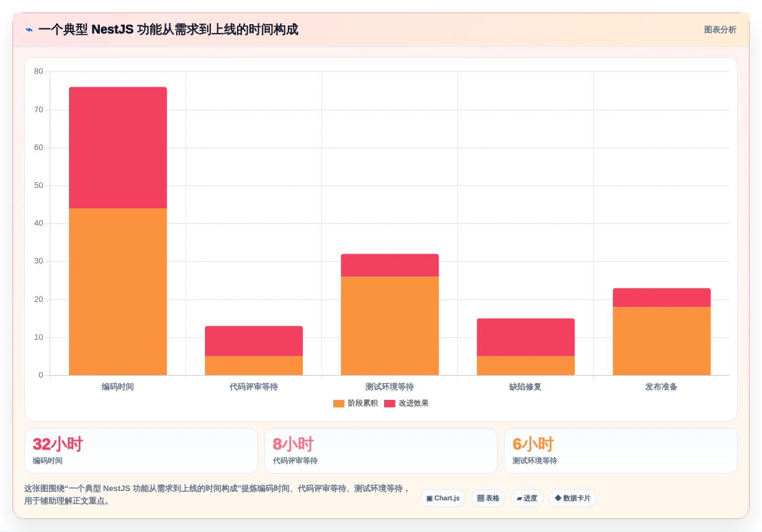The height and width of the screenshot is (532, 762).
Task: Click the orange 阶段累积 legend swatch
Action: (339, 403)
